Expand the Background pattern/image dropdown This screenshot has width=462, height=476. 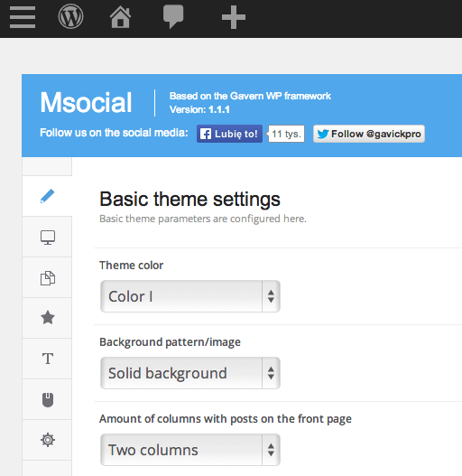click(x=190, y=373)
